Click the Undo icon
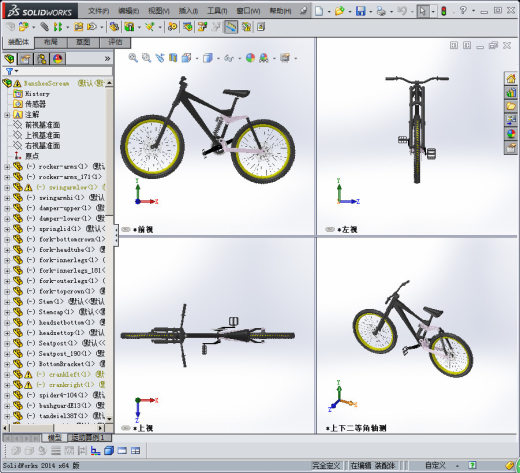Viewport: 520px width, 473px height. (402, 11)
